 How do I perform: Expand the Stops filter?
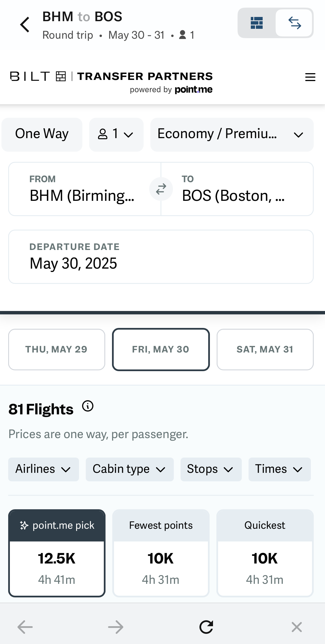coord(211,469)
